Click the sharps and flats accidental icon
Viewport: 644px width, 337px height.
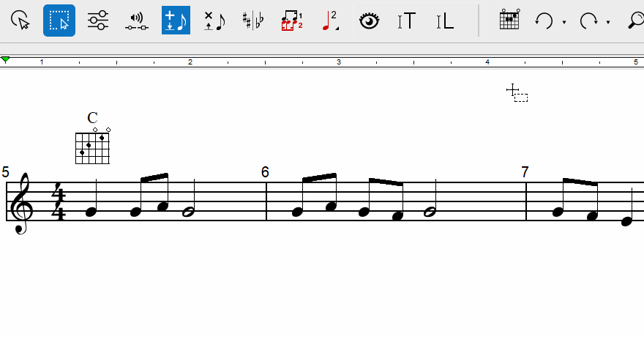pos(253,21)
